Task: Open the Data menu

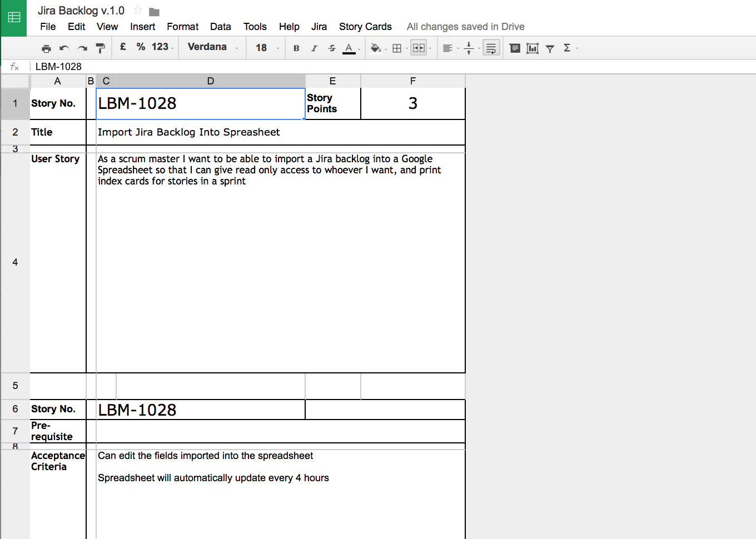Action: tap(220, 27)
